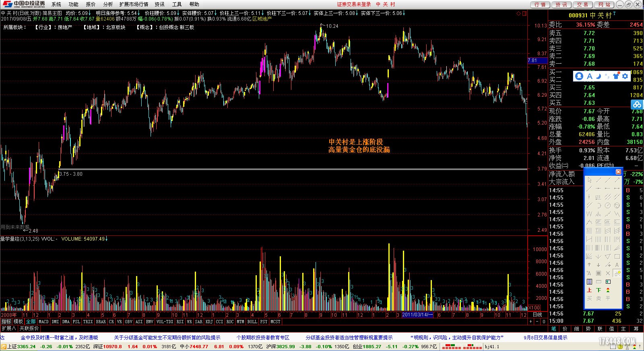Open the 日线 period selector
Screen dimensions: 644x351
[537, 315]
